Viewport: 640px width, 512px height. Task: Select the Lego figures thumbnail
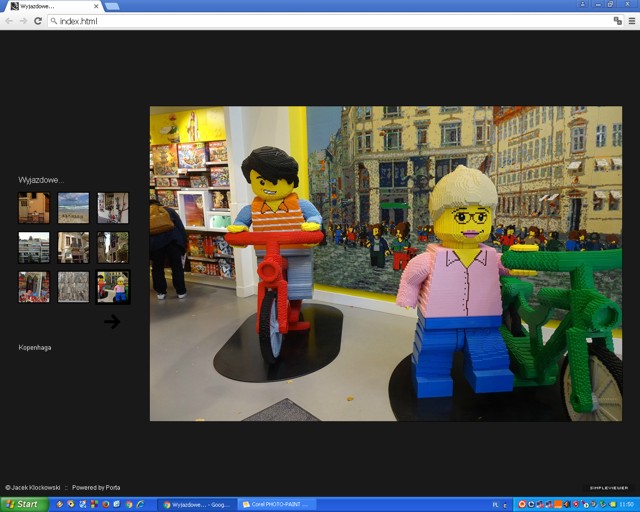pyautogui.click(x=113, y=287)
